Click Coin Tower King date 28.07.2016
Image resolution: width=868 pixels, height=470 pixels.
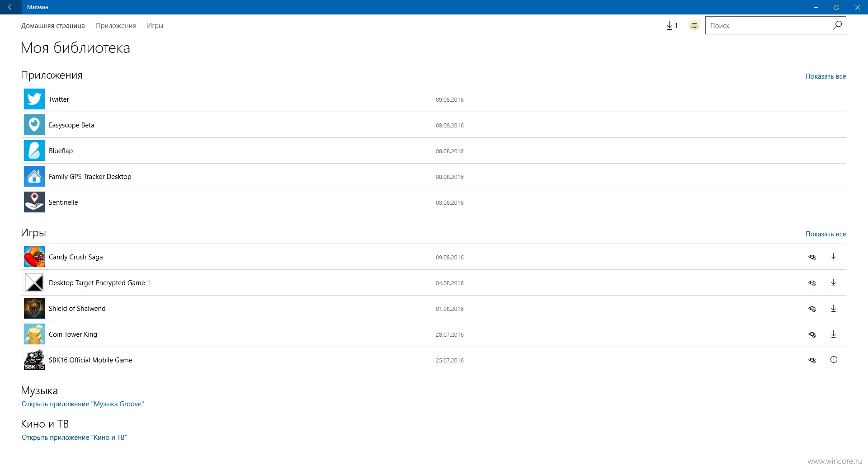coord(449,335)
